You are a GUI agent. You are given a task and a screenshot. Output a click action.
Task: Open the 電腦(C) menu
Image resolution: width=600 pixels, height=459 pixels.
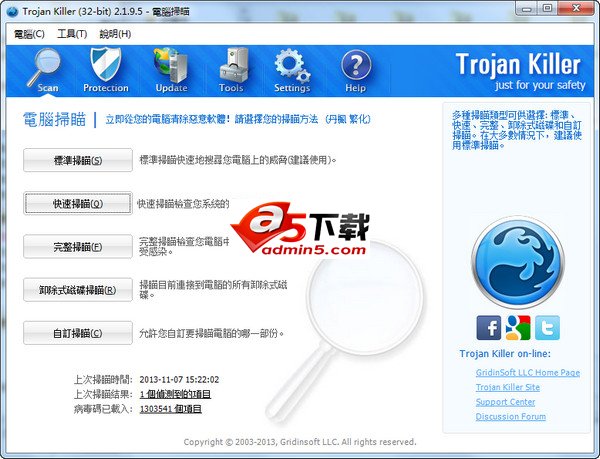click(29, 34)
